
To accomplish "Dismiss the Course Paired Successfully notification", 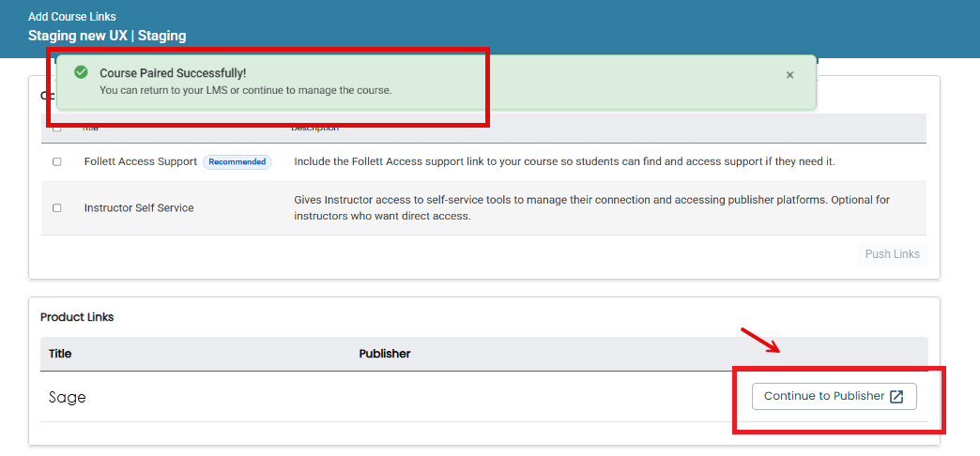I will 789,75.
